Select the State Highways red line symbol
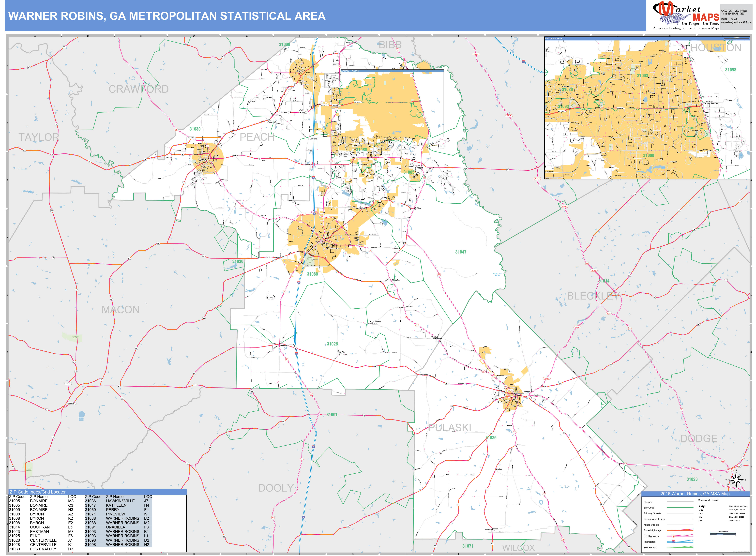The image size is (756, 556). pyautogui.click(x=680, y=530)
